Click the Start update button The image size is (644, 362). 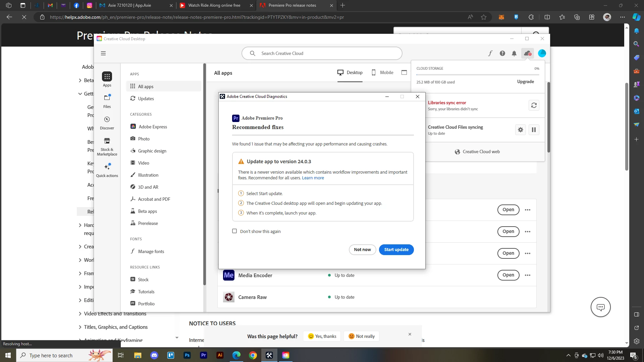point(396,250)
